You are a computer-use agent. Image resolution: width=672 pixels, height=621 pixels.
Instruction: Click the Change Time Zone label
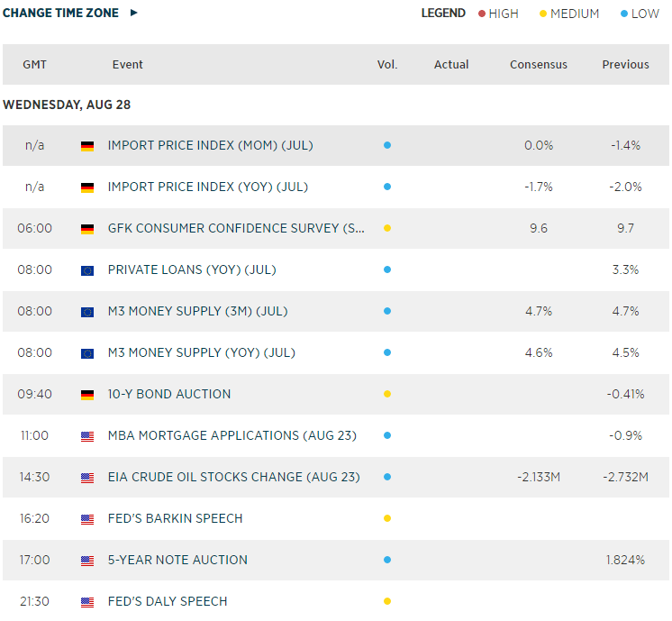(x=60, y=13)
